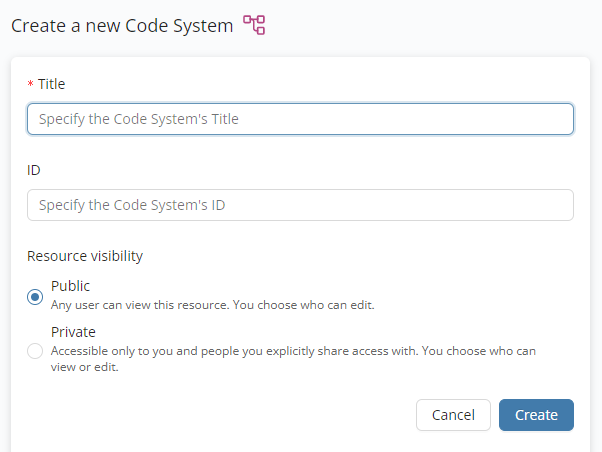Click "Specify the Code System's Title" placeholder

[x=139, y=119]
